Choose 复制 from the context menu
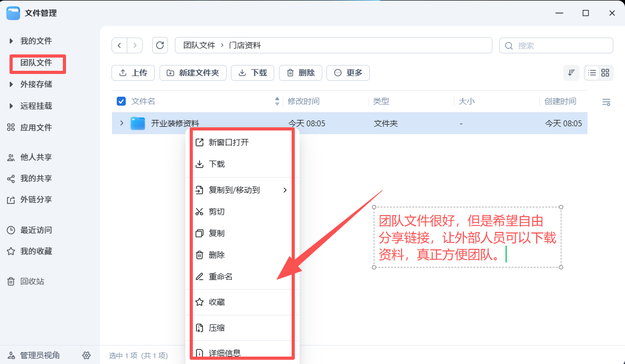 (242, 233)
